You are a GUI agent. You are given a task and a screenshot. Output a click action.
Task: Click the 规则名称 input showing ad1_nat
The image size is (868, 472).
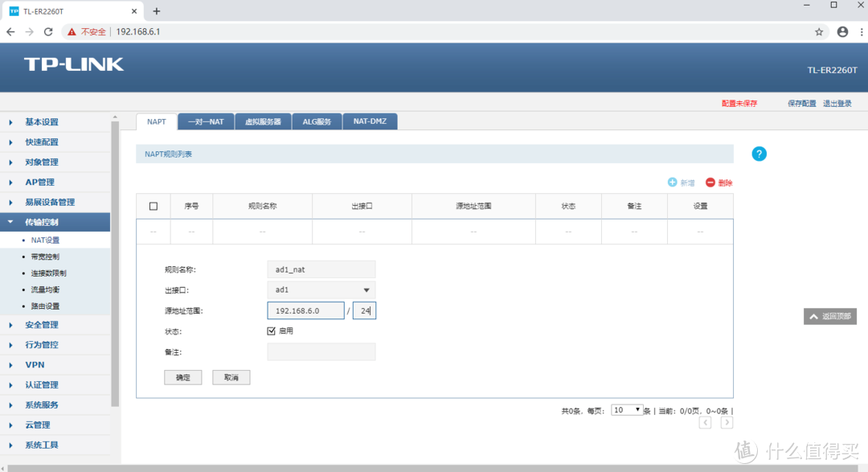(x=321, y=269)
